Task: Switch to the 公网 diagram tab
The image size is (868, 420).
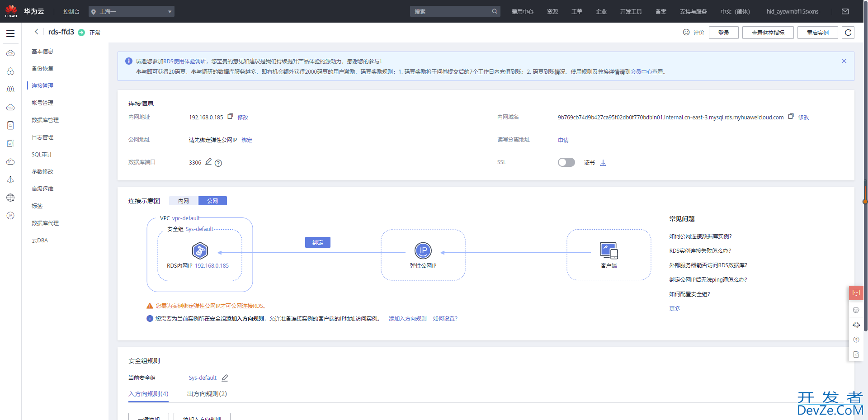Action: pyautogui.click(x=212, y=201)
